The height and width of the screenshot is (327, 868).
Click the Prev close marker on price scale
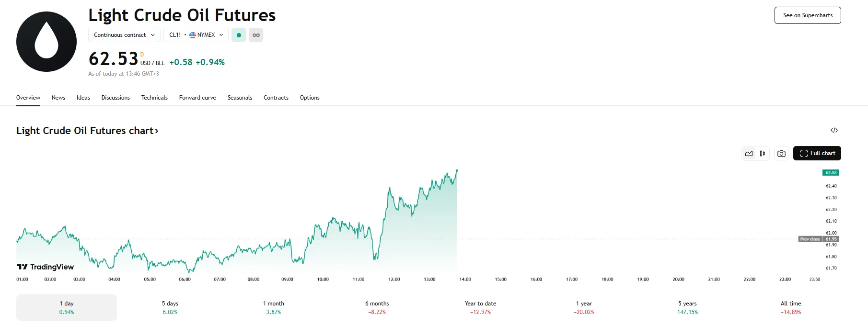coord(810,238)
